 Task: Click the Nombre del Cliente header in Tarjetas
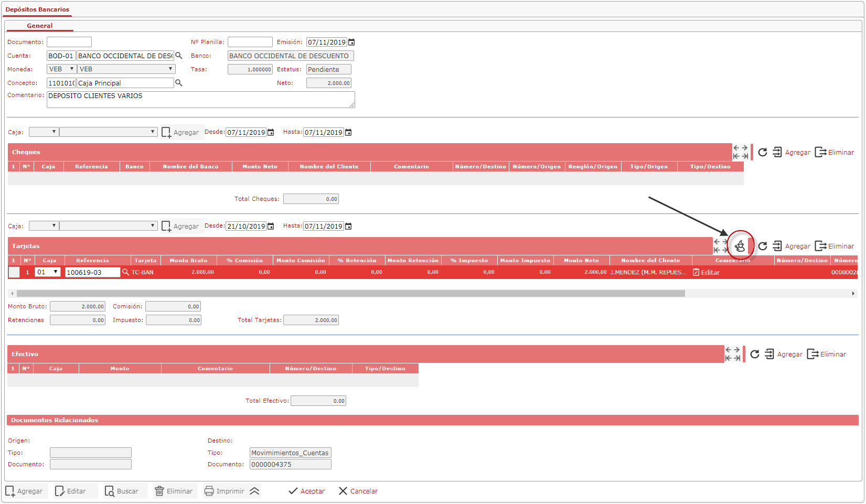650,260
